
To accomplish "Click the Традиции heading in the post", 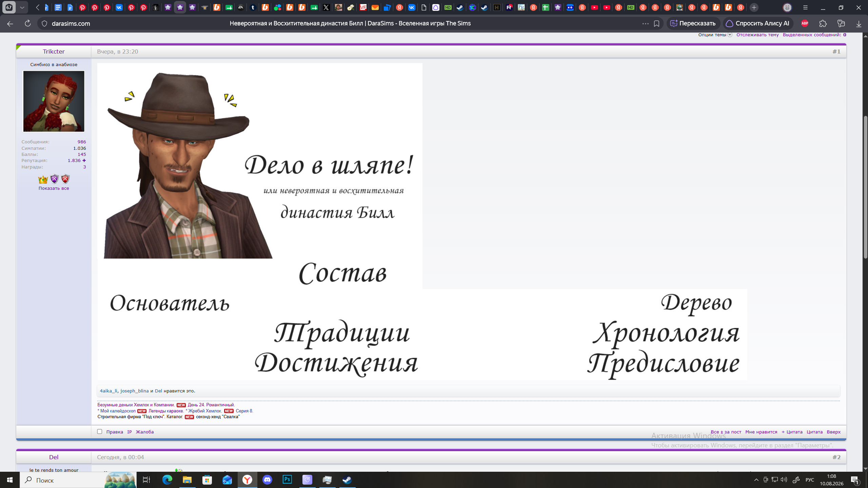I will tap(342, 333).
